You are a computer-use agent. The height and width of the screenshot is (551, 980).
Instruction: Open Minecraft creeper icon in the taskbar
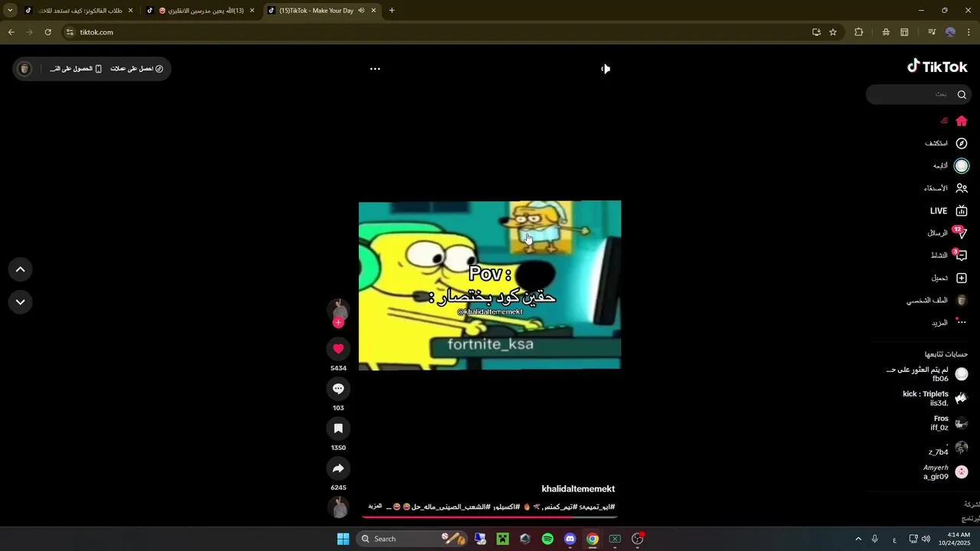[x=502, y=539]
